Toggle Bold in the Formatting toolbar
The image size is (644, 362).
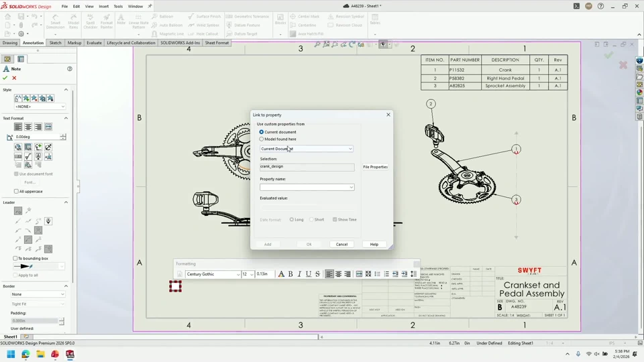tap(290, 274)
